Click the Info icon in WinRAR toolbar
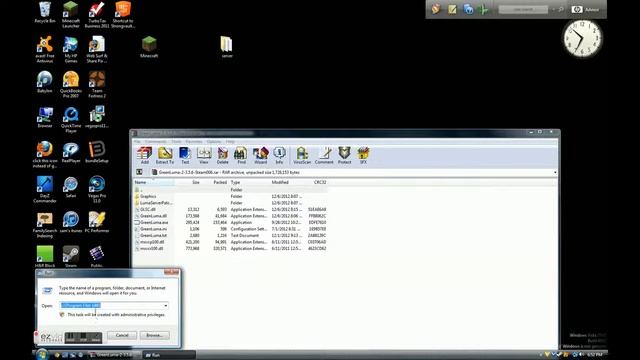Screen dimensions: 640x360 point(279,156)
